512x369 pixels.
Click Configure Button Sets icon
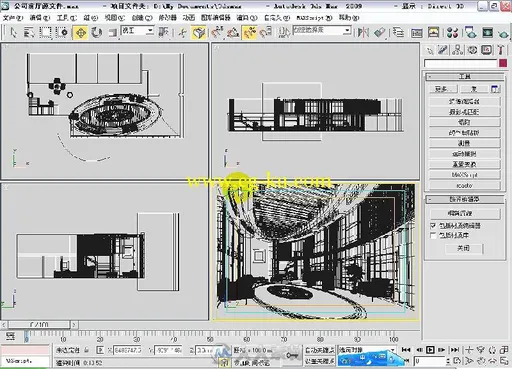pyautogui.click(x=495, y=89)
